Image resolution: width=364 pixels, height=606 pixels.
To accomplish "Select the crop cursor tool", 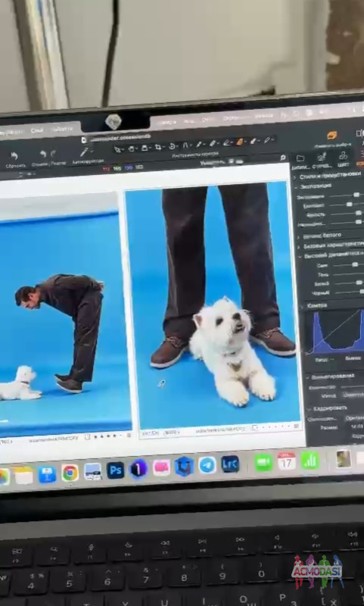I will [x=158, y=147].
